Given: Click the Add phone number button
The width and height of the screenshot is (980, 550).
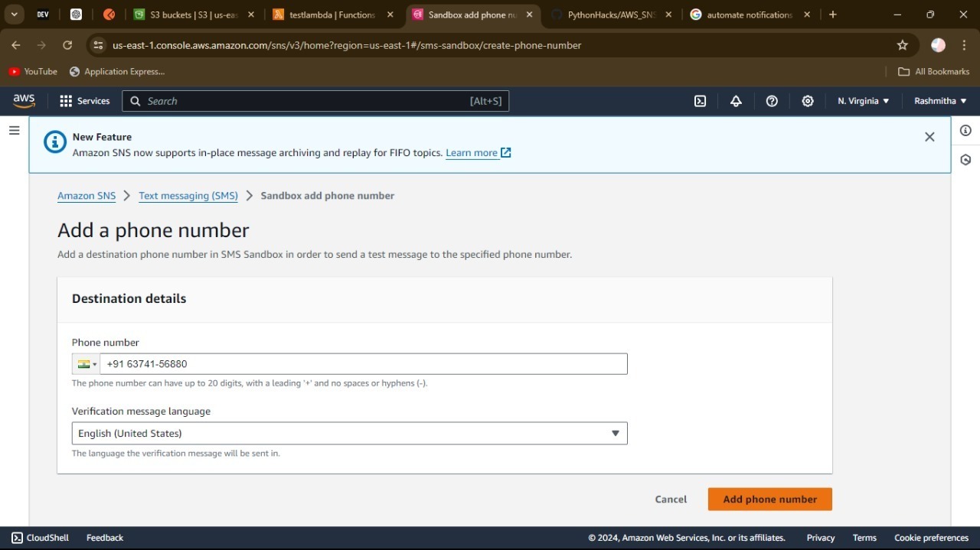Looking at the screenshot, I should [x=769, y=500].
